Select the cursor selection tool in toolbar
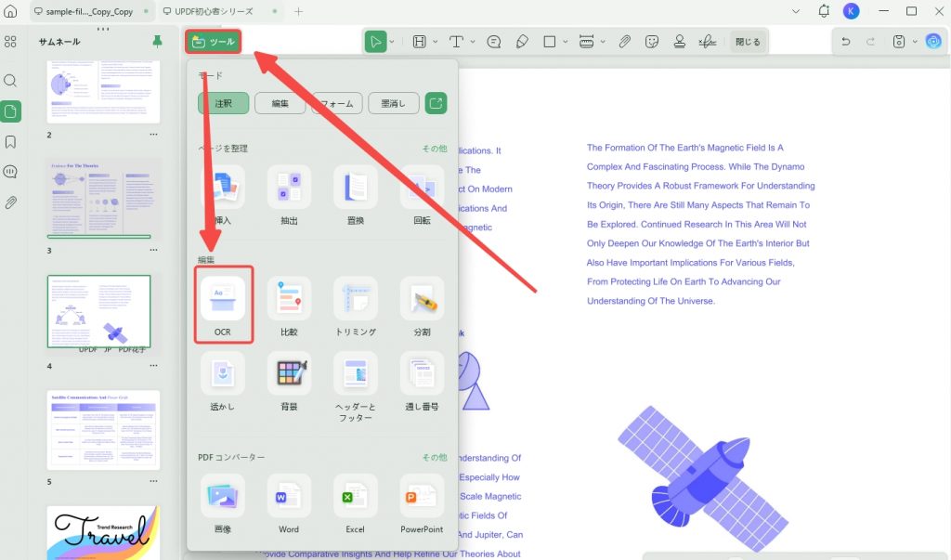Viewport: 951px width, 560px height. pyautogui.click(x=375, y=42)
